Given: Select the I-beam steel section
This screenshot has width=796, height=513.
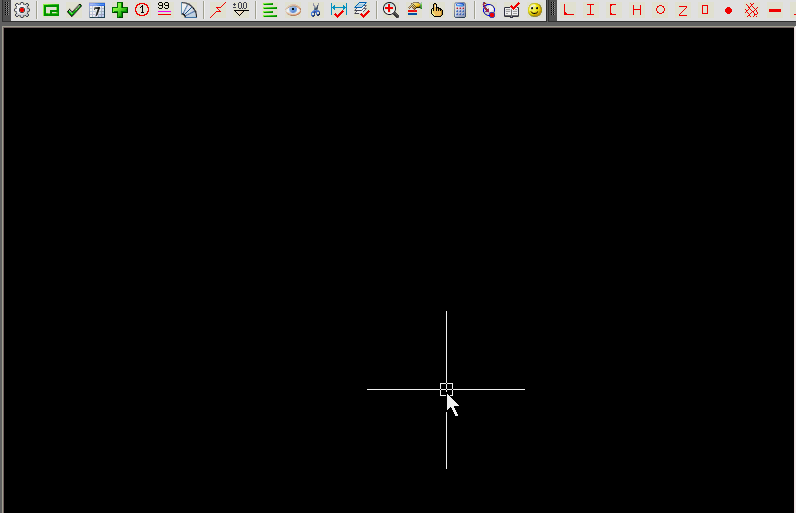Looking at the screenshot, I should tap(590, 10).
